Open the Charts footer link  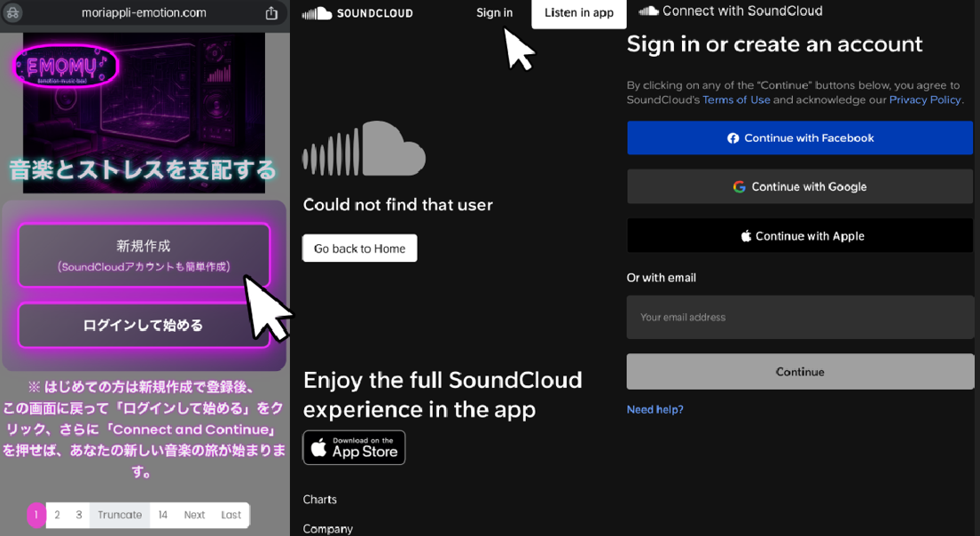(320, 499)
